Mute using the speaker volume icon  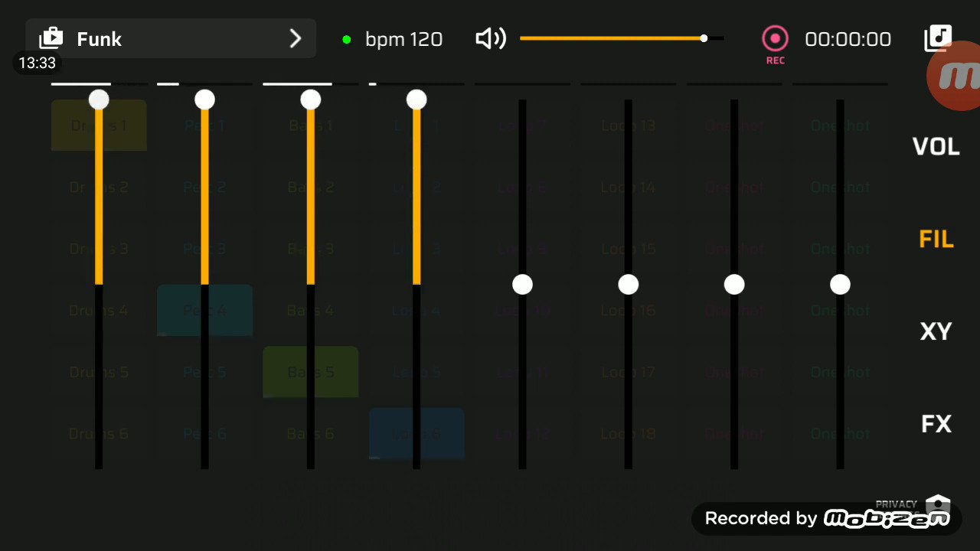click(491, 38)
